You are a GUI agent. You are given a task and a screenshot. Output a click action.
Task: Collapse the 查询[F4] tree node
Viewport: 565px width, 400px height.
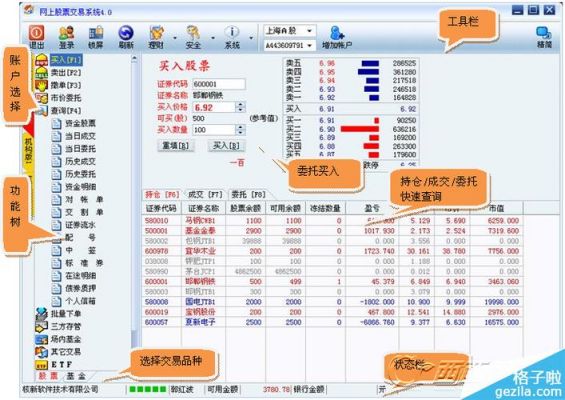click(66, 110)
